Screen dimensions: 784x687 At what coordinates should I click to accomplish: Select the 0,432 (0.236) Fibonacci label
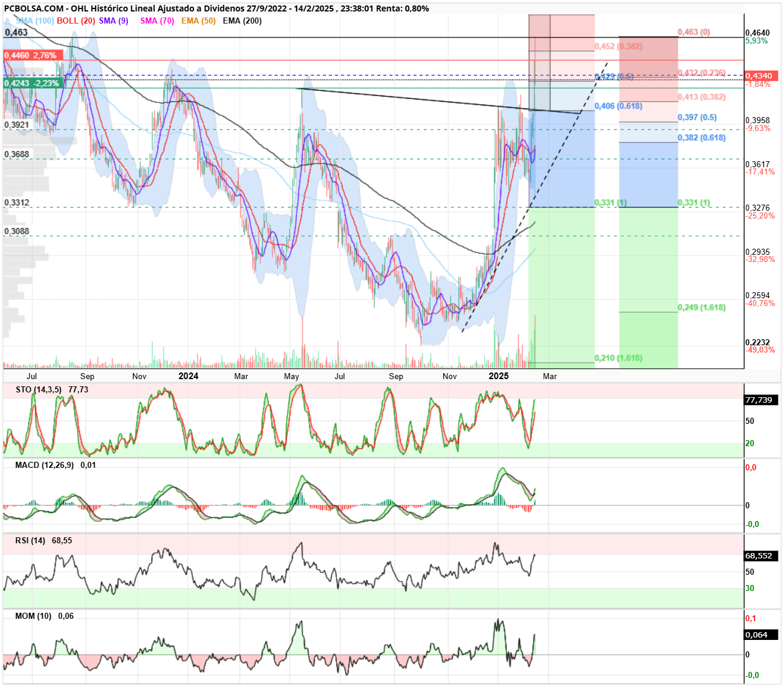(701, 73)
